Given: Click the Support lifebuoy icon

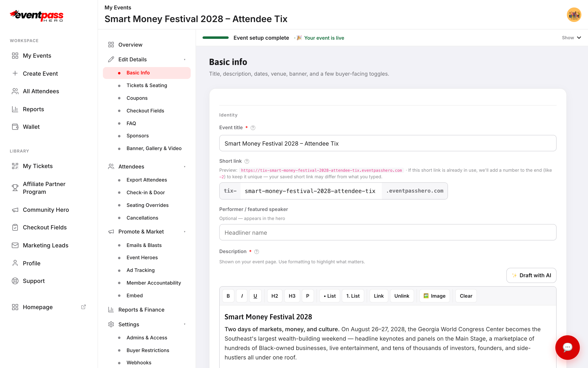Looking at the screenshot, I should 15,281.
